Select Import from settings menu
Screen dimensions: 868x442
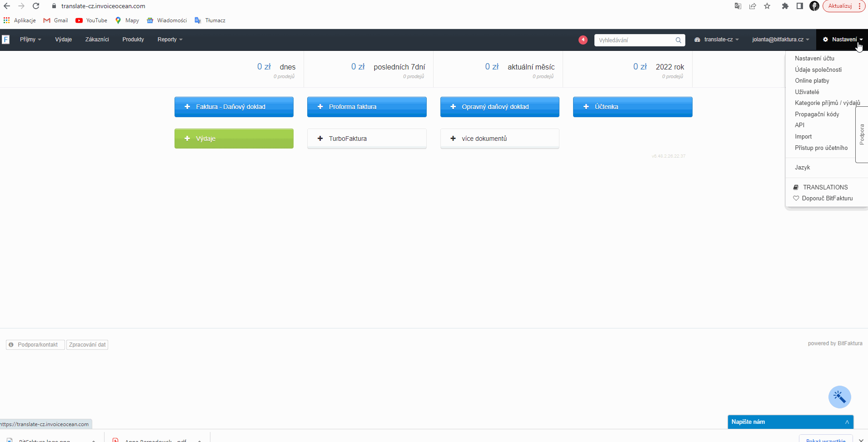(x=803, y=136)
